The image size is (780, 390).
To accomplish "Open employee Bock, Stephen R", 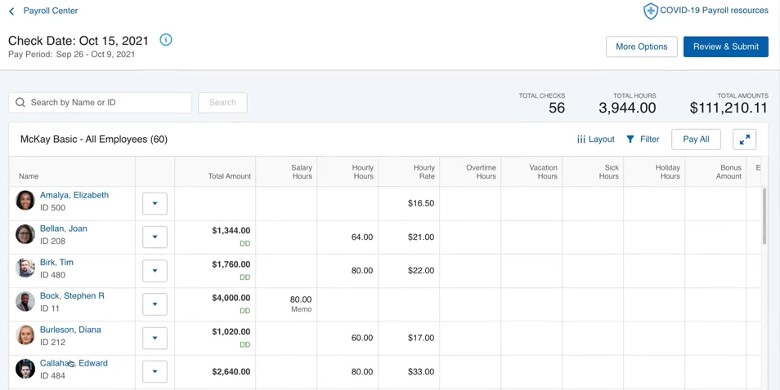I will [72, 296].
